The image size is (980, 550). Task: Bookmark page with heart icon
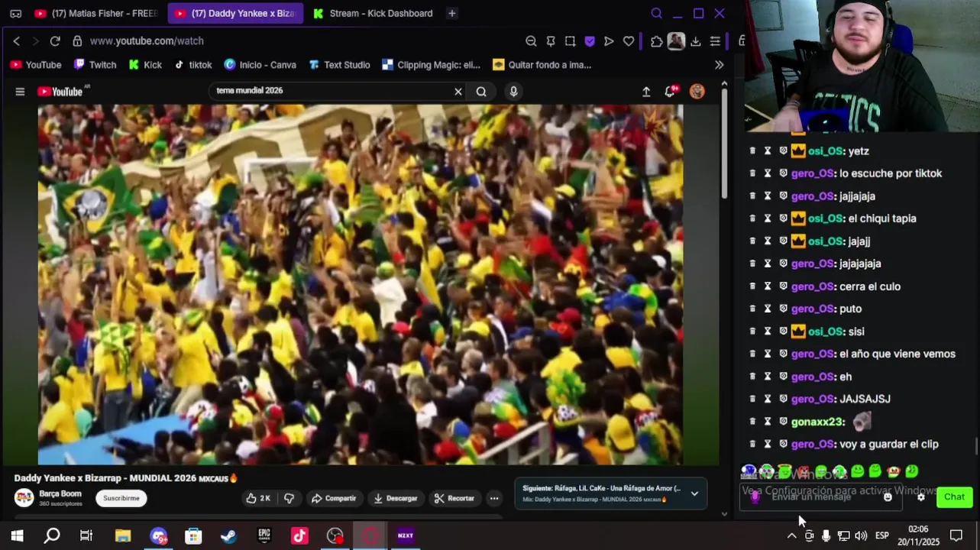pyautogui.click(x=629, y=41)
